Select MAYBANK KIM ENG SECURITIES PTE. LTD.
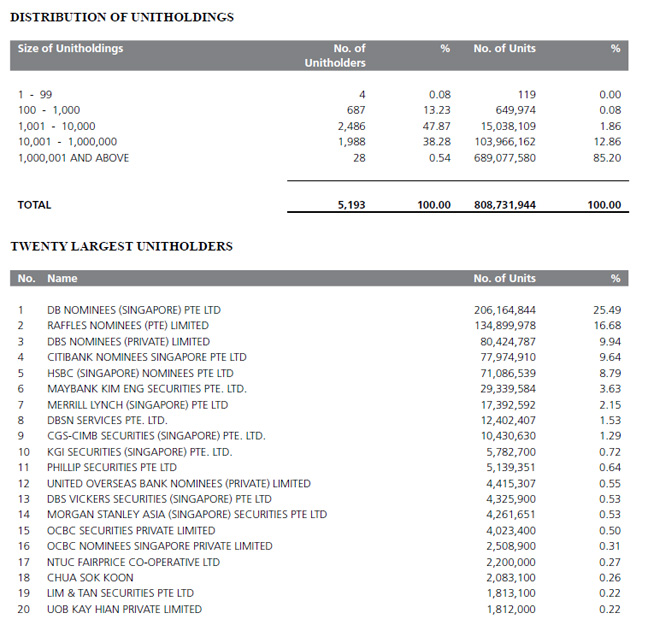The width and height of the screenshot is (648, 619). [147, 389]
